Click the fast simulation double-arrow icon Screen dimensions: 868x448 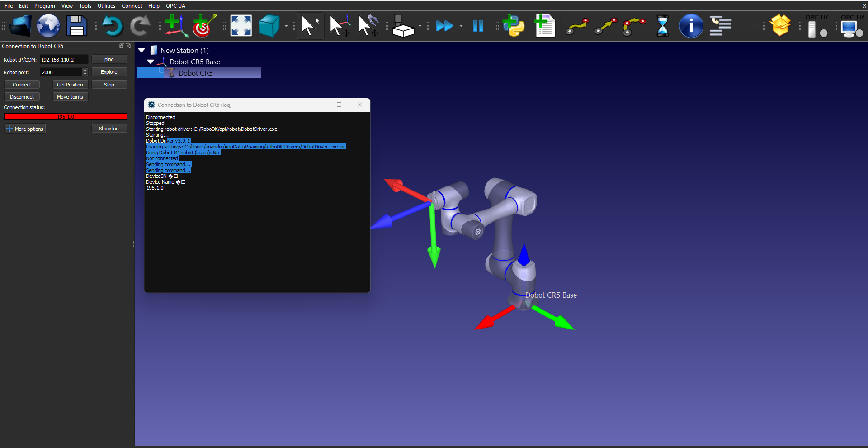click(x=444, y=26)
